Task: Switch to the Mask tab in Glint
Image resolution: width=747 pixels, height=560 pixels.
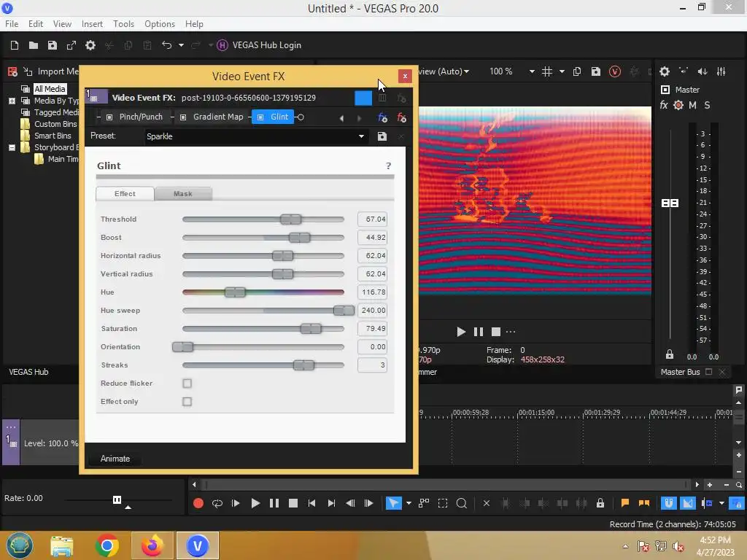Action: pos(183,194)
